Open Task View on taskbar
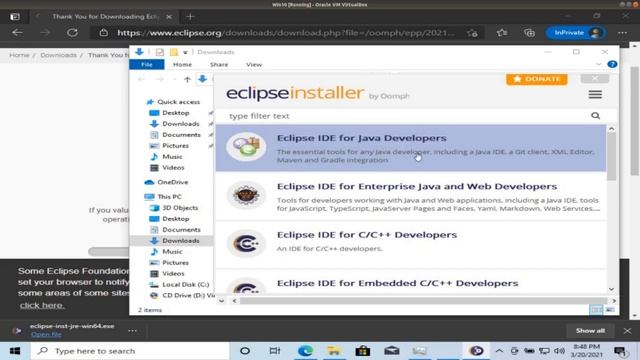 pyautogui.click(x=275, y=351)
